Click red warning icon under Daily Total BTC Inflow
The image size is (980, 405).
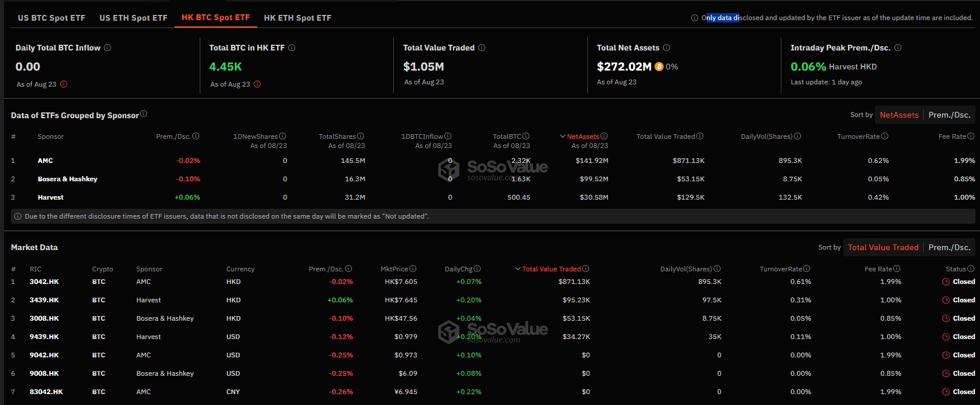64,84
